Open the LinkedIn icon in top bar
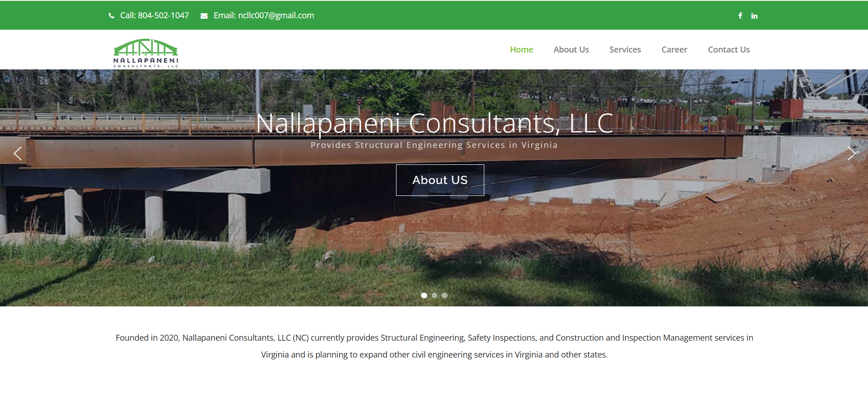 point(754,16)
